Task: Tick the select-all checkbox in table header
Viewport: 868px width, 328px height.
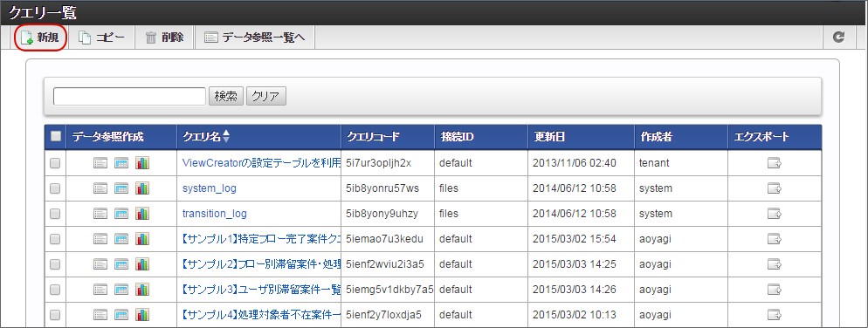Action: tap(55, 137)
